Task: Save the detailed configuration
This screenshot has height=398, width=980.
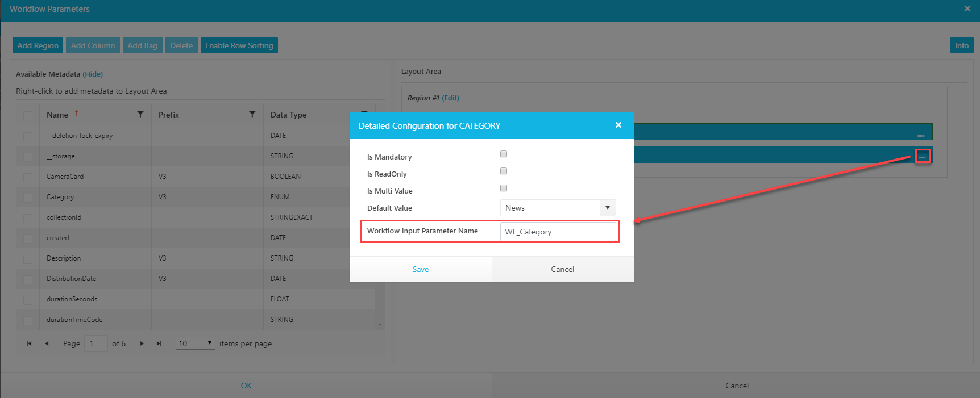Action: [421, 269]
